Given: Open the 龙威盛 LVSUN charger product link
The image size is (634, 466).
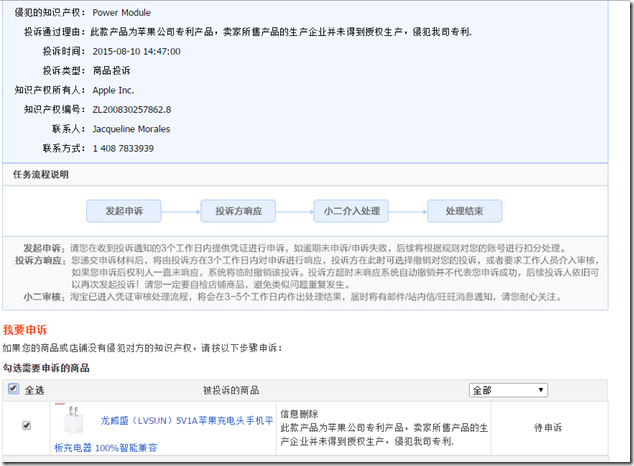Looking at the screenshot, I should tap(164, 434).
